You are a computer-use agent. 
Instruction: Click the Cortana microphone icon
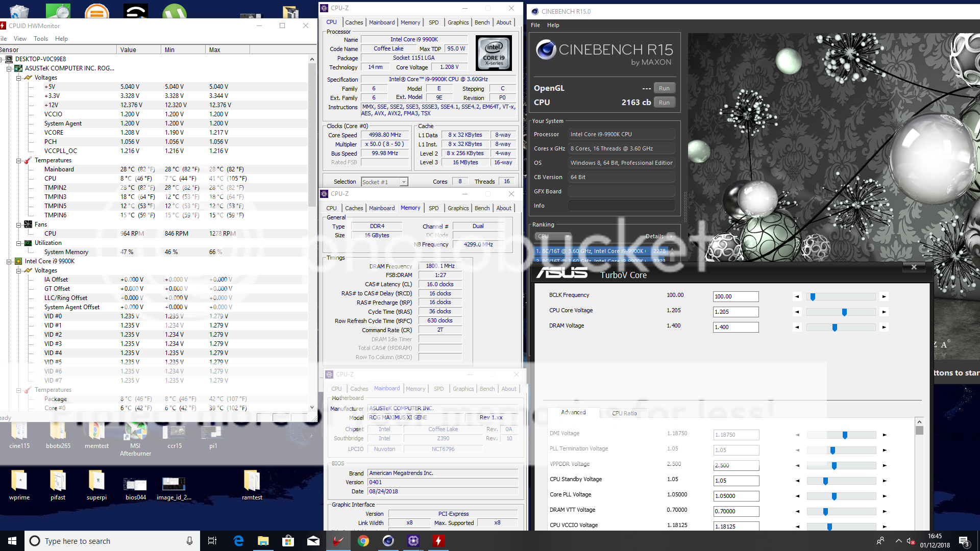click(189, 541)
